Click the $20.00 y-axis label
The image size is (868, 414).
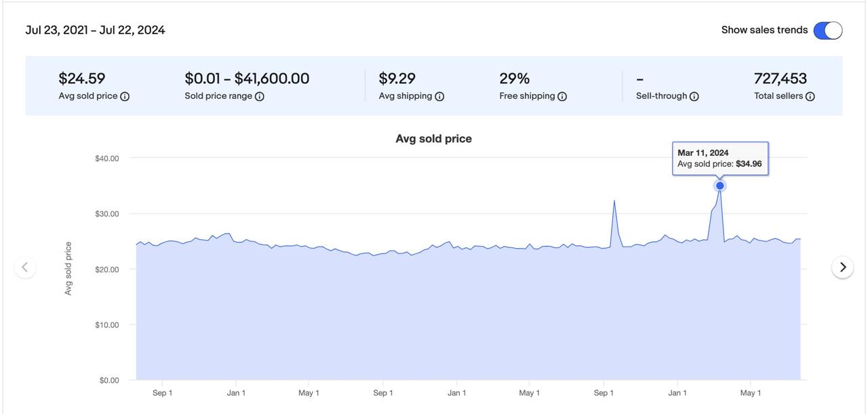(x=107, y=270)
